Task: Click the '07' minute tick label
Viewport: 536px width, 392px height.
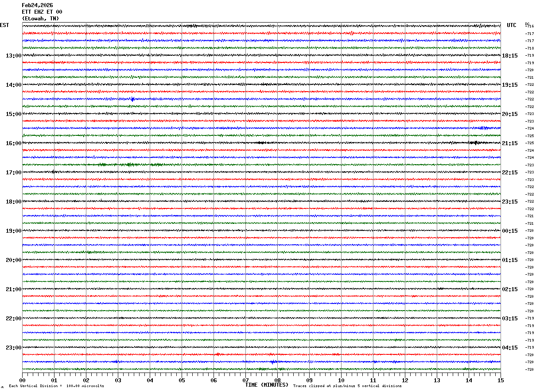Action: pos(245,380)
